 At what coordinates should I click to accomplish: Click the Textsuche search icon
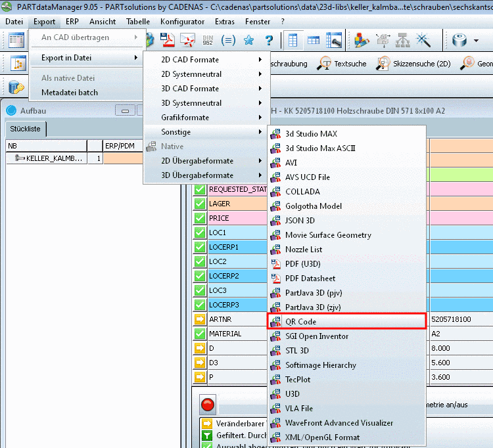pyautogui.click(x=323, y=64)
